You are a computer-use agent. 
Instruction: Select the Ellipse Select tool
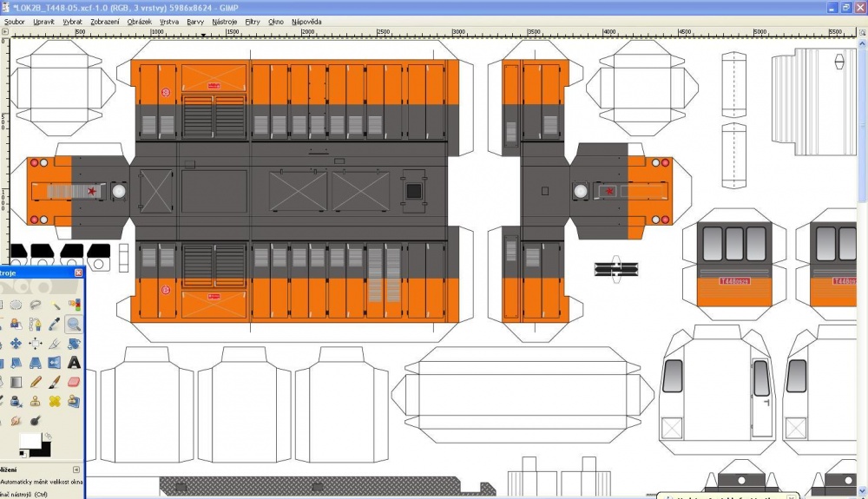(x=16, y=305)
